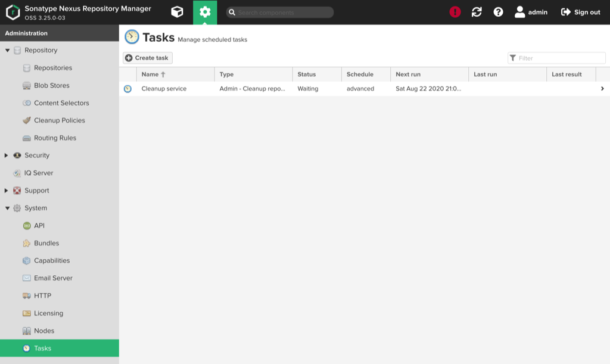Select Blob Stores in the sidebar
Screen dimensions: 610x364
(x=51, y=86)
